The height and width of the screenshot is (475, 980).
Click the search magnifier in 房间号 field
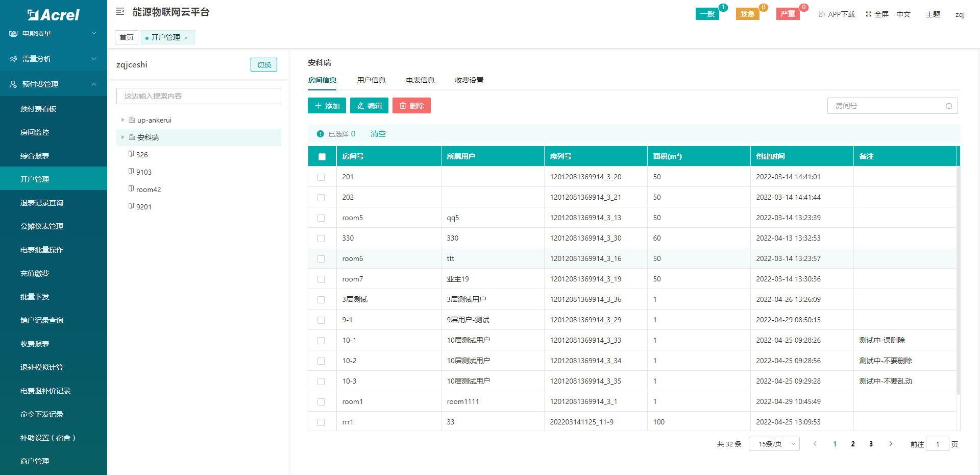click(x=949, y=106)
